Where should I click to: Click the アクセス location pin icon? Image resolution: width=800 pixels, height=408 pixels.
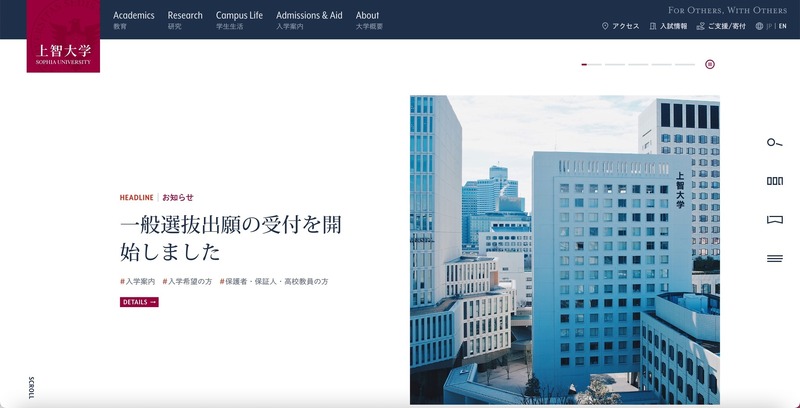tap(605, 27)
